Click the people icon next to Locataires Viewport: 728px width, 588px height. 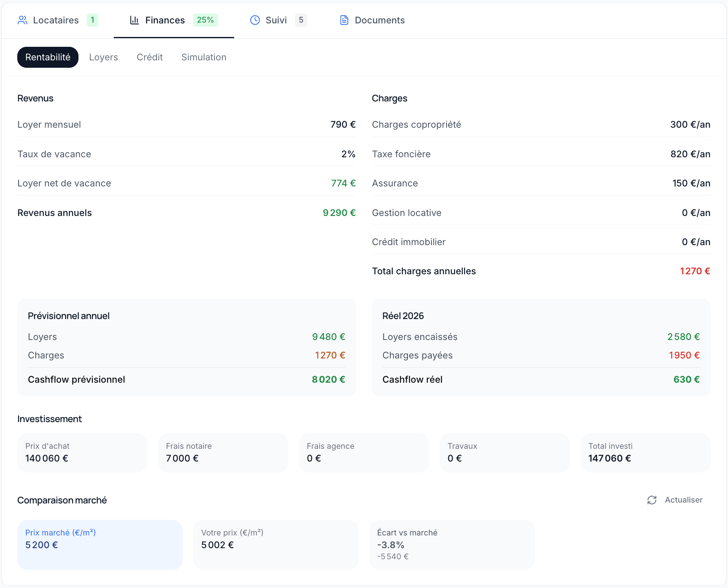click(23, 20)
